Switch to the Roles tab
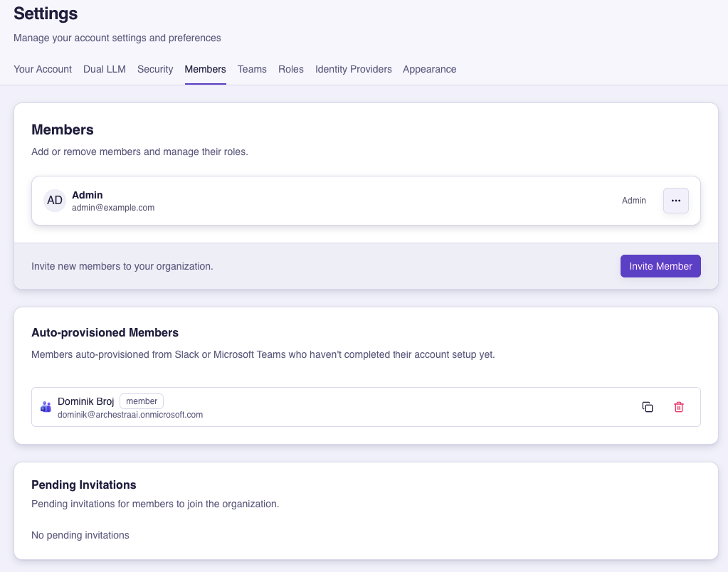Screen dimensions: 728x572 [x=291, y=69]
